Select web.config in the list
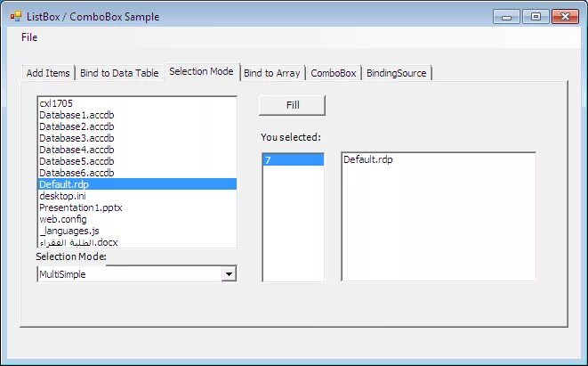588x366 pixels. (137, 219)
